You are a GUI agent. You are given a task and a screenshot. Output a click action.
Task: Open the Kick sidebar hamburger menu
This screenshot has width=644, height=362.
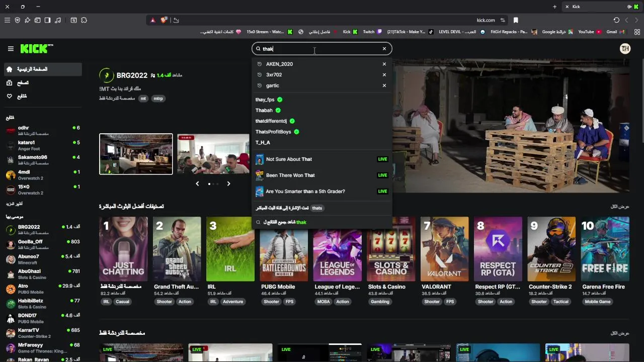pyautogui.click(x=11, y=49)
